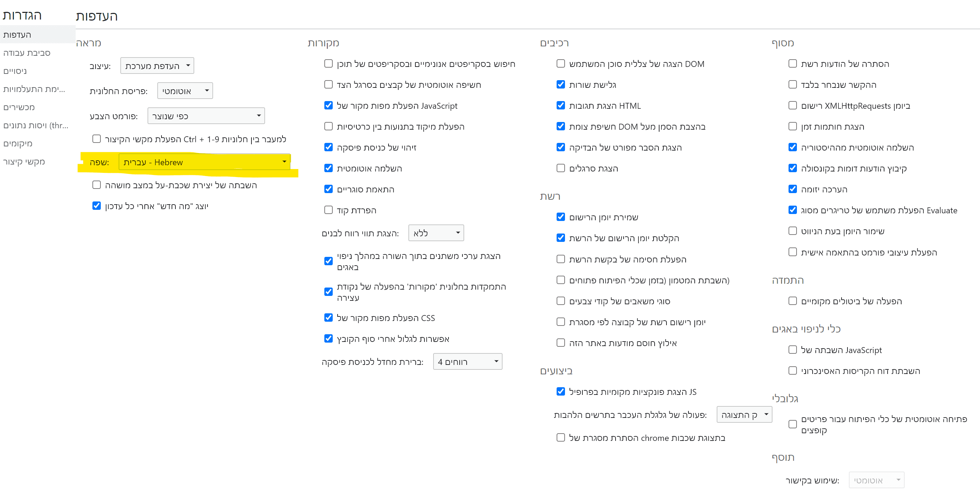Enable the Ctrl + 1-9 shortcut checkbox
Viewport: 980px width, 497px height.
97,139
